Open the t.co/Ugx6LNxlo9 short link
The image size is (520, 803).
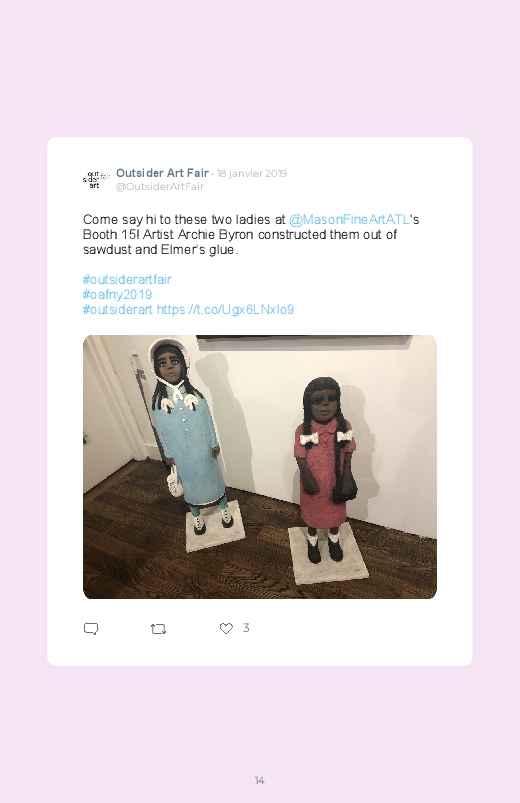pyautogui.click(x=225, y=309)
